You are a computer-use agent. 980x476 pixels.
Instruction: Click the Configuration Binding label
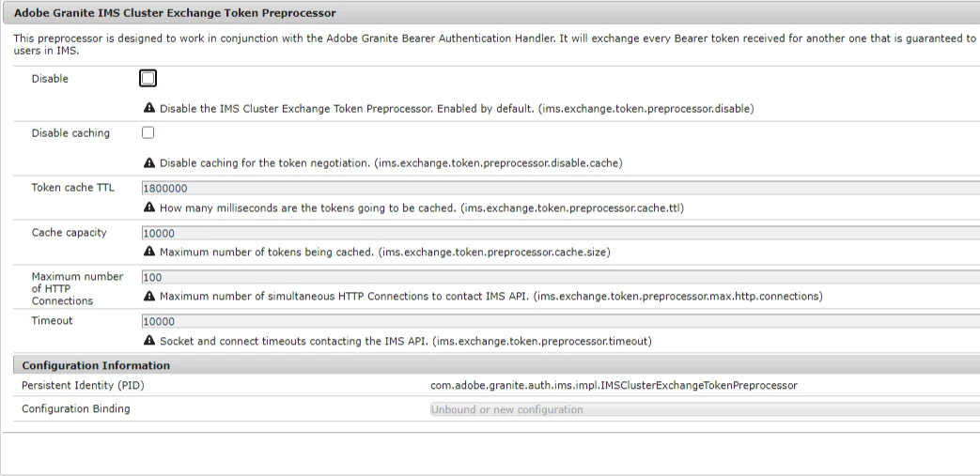(x=75, y=408)
